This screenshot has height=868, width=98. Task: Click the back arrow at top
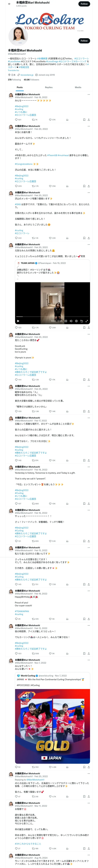click(x=9, y=4)
